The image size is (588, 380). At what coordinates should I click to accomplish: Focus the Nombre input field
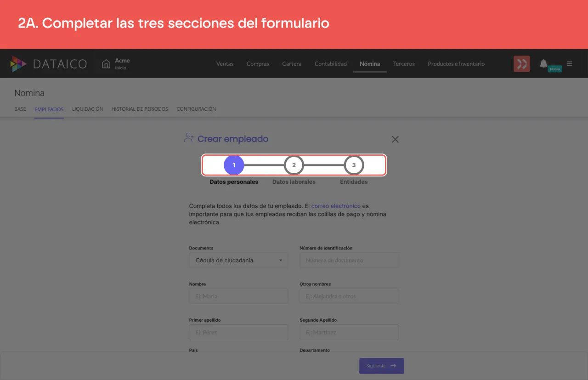[238, 296]
